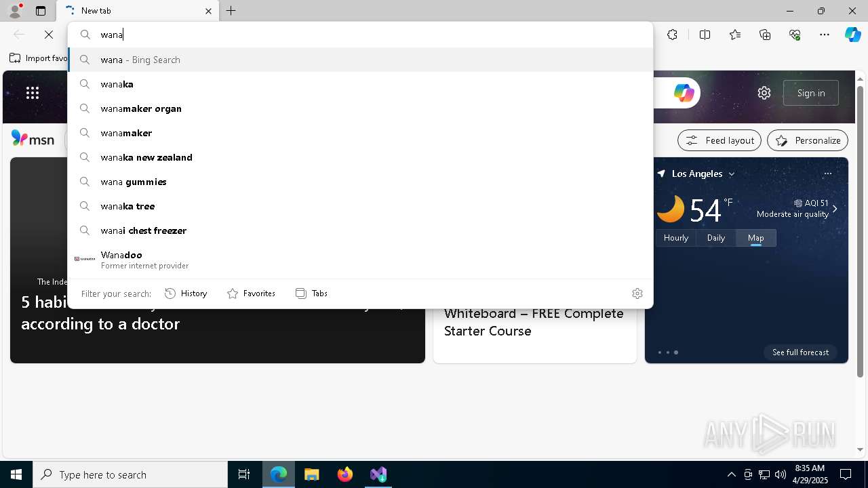Image resolution: width=868 pixels, height=488 pixels.
Task: Open the Extensions puzzle icon
Action: (672, 35)
